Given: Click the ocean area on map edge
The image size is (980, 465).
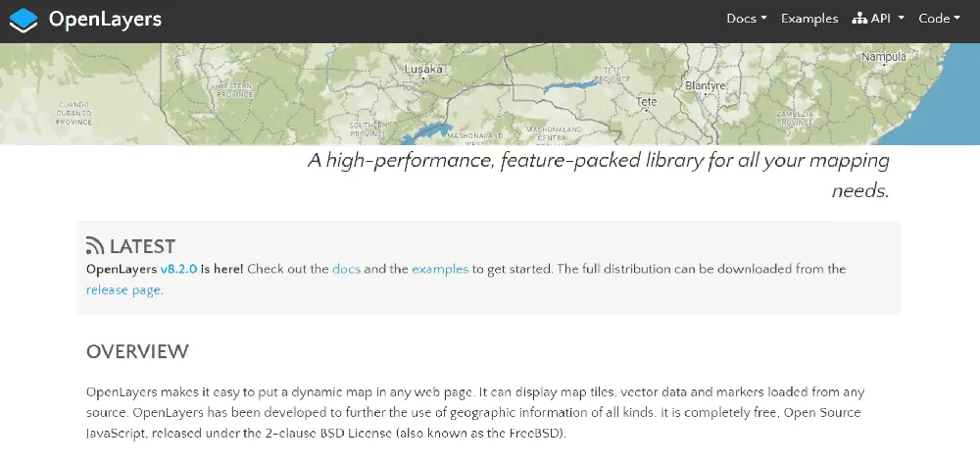Looking at the screenshot, I should (x=944, y=106).
